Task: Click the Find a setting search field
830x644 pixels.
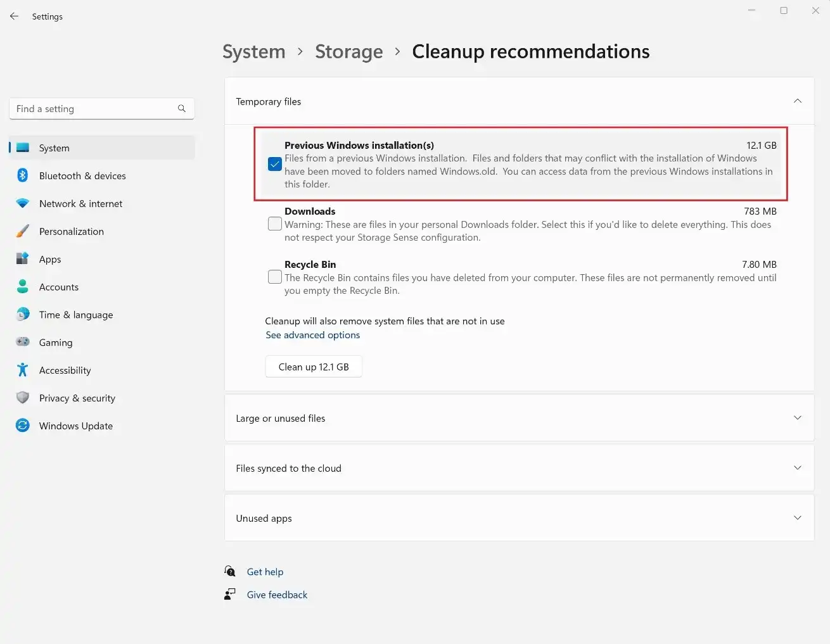Action: pos(101,108)
